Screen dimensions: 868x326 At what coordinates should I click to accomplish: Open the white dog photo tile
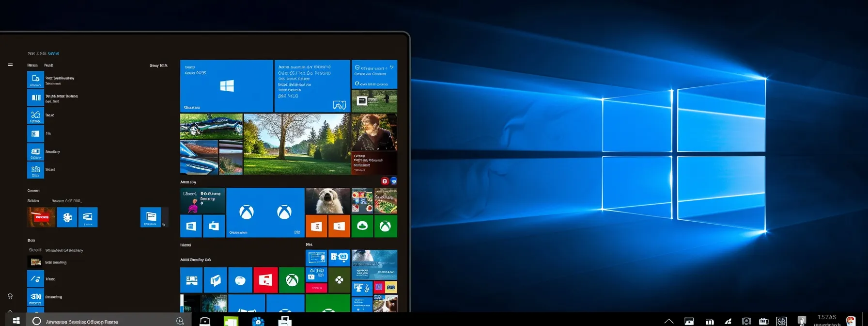point(328,201)
